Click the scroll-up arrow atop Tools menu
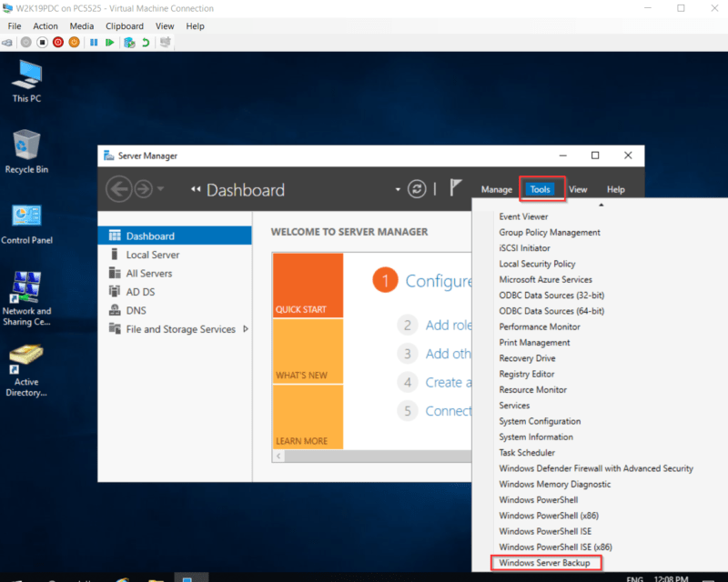The height and width of the screenshot is (582, 728). (x=601, y=205)
